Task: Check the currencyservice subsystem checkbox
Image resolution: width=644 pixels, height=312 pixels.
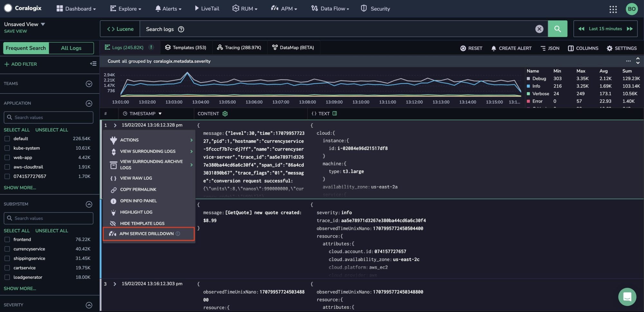Action: [7, 249]
